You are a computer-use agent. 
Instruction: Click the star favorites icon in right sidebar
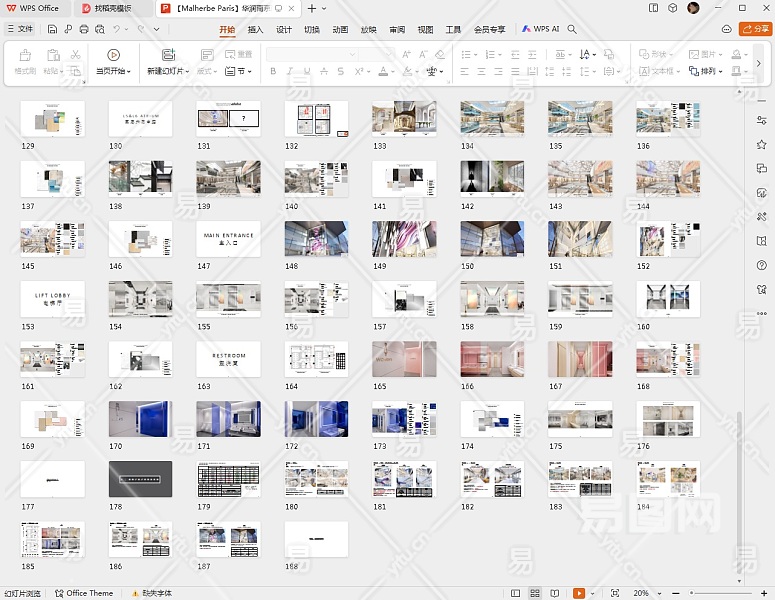tap(762, 145)
